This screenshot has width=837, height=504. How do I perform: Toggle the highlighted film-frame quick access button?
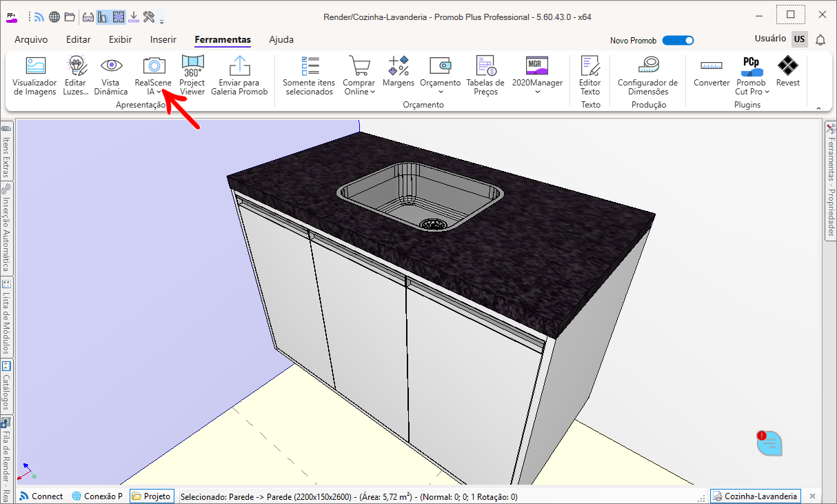pos(118,17)
